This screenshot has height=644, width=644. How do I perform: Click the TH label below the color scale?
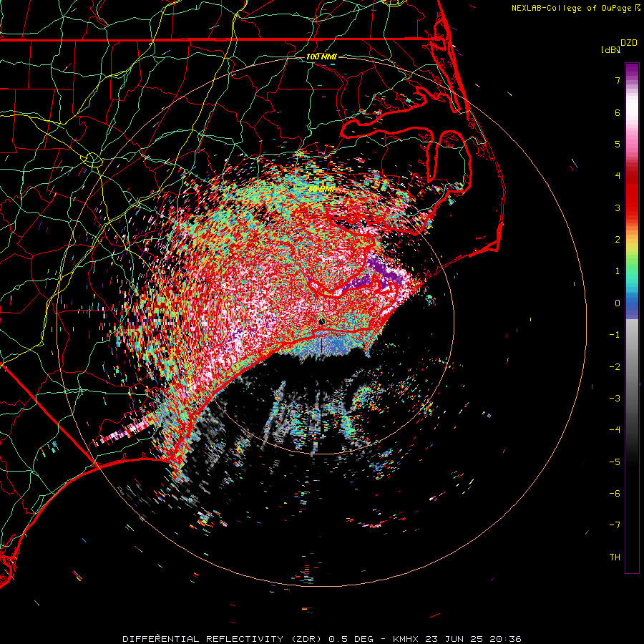pos(615,557)
